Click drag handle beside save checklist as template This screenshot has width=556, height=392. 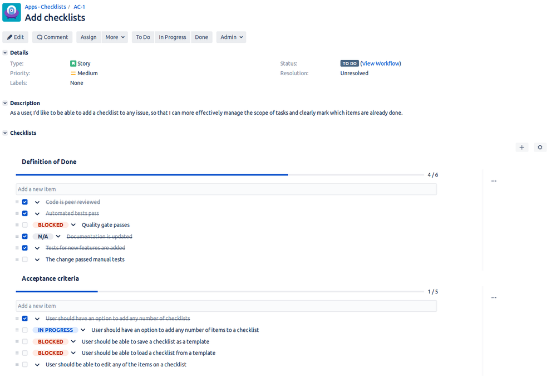17,342
